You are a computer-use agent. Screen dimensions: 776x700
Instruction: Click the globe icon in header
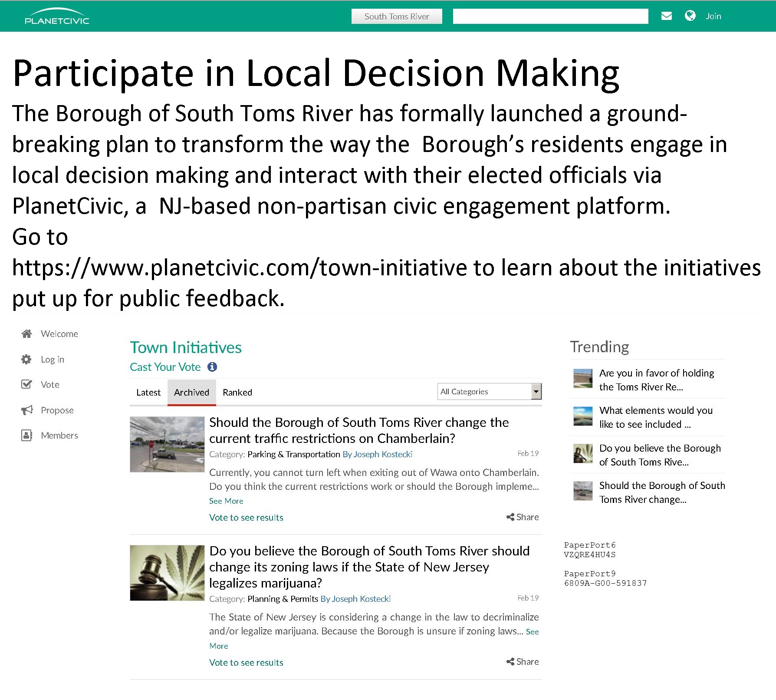(690, 16)
